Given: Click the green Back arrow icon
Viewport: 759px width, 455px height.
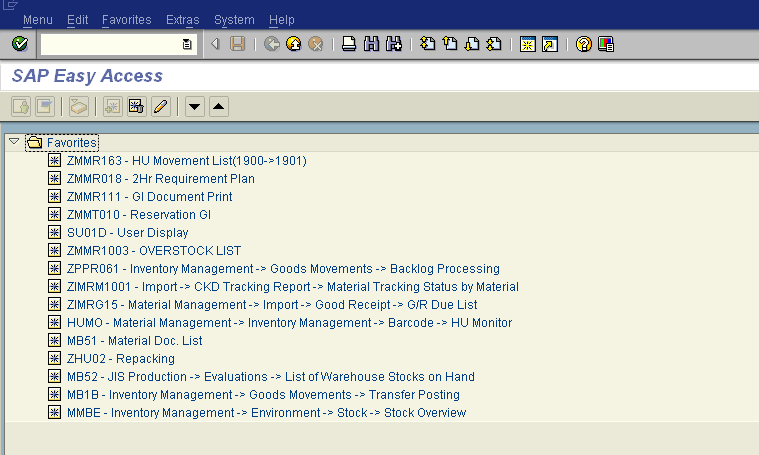Looking at the screenshot, I should pyautogui.click(x=272, y=44).
